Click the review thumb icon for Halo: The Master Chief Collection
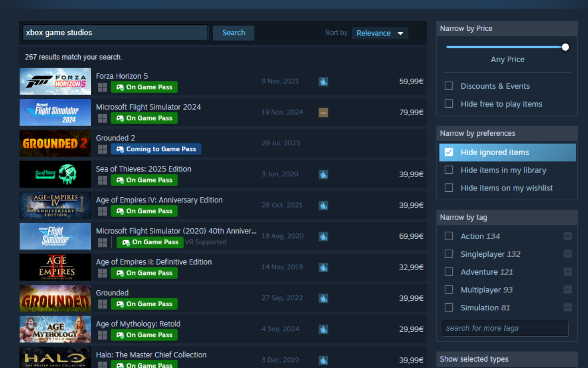The width and height of the screenshot is (588, 368). [x=323, y=360]
